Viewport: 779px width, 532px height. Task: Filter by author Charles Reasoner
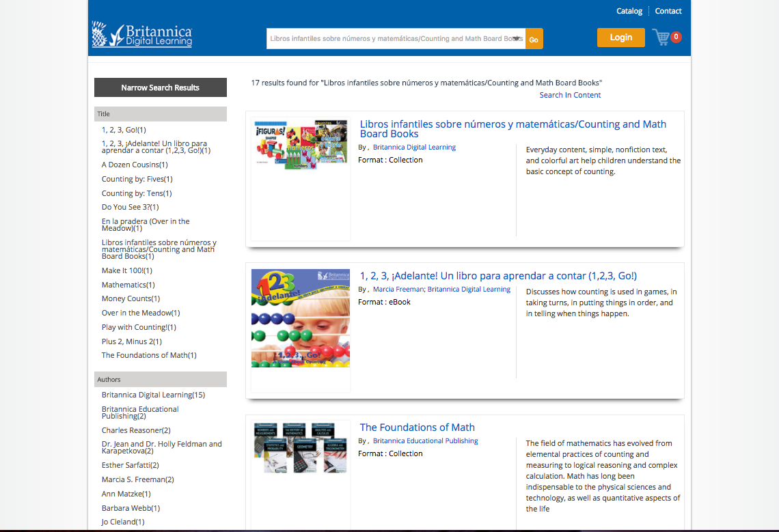tap(136, 430)
